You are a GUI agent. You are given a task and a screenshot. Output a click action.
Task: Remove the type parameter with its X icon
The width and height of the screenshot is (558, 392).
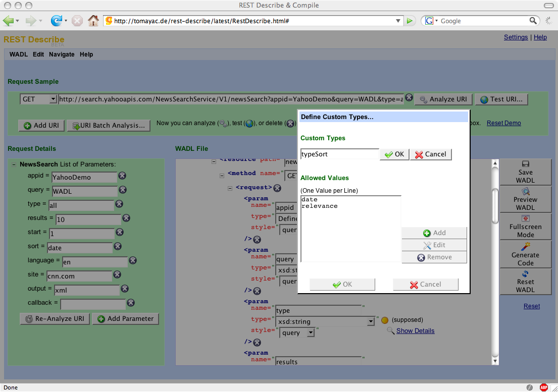(119, 204)
